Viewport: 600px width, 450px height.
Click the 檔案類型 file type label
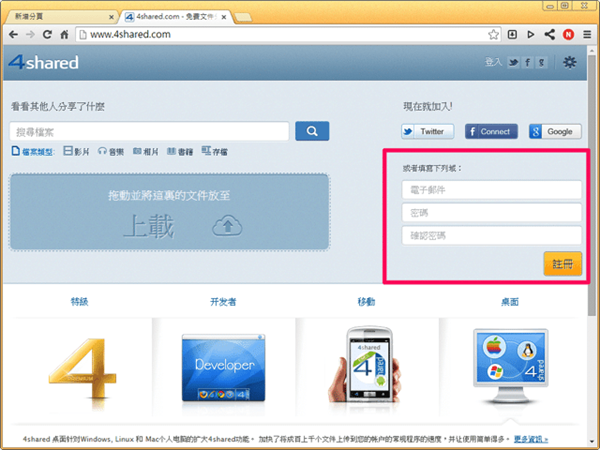click(33, 152)
